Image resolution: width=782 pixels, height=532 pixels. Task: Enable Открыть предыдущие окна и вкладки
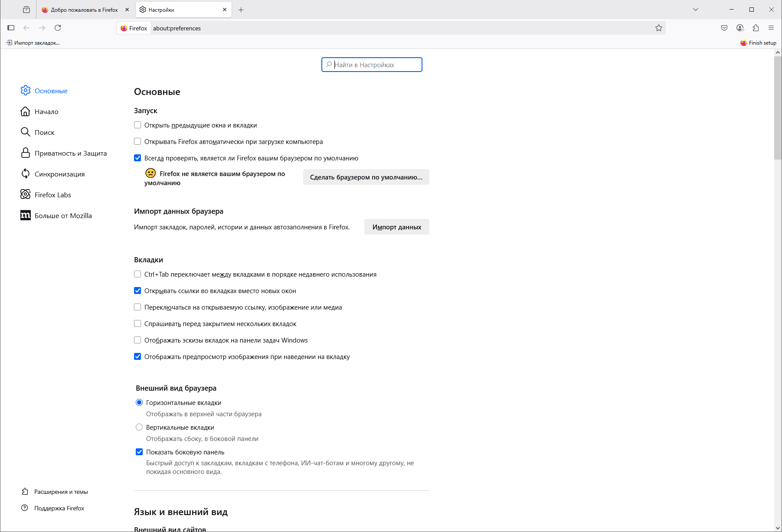(x=137, y=125)
